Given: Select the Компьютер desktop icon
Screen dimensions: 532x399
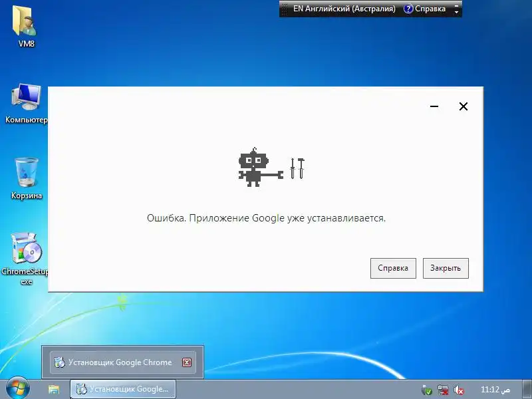Looking at the screenshot, I should tap(26, 103).
